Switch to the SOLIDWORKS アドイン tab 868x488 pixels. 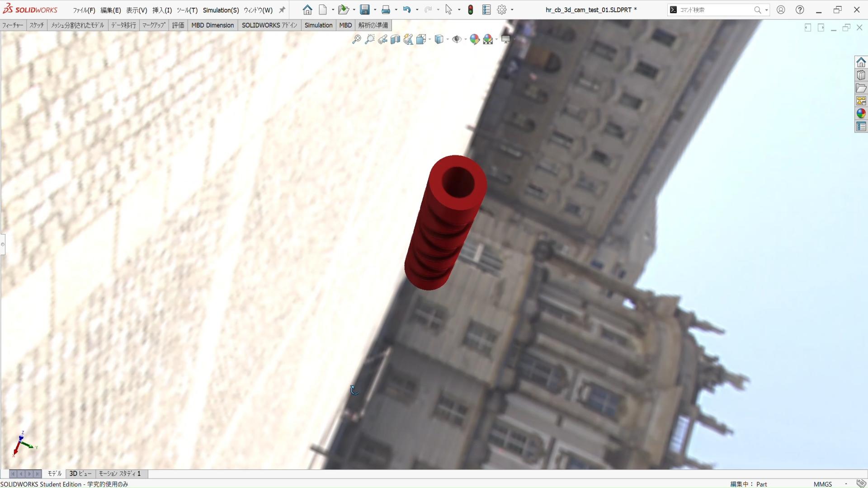(x=269, y=25)
